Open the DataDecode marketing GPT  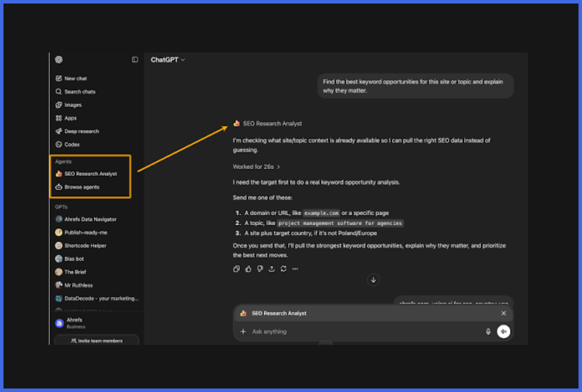[97, 298]
